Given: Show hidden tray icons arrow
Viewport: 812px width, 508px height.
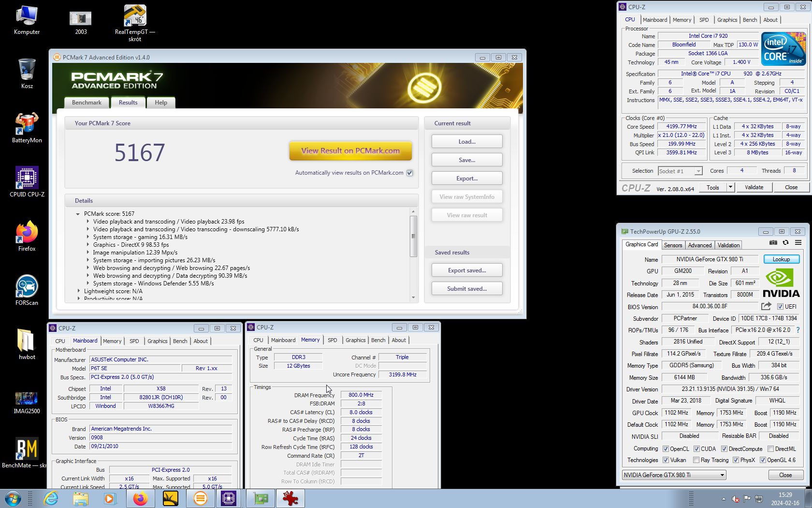Looking at the screenshot, I should (724, 499).
